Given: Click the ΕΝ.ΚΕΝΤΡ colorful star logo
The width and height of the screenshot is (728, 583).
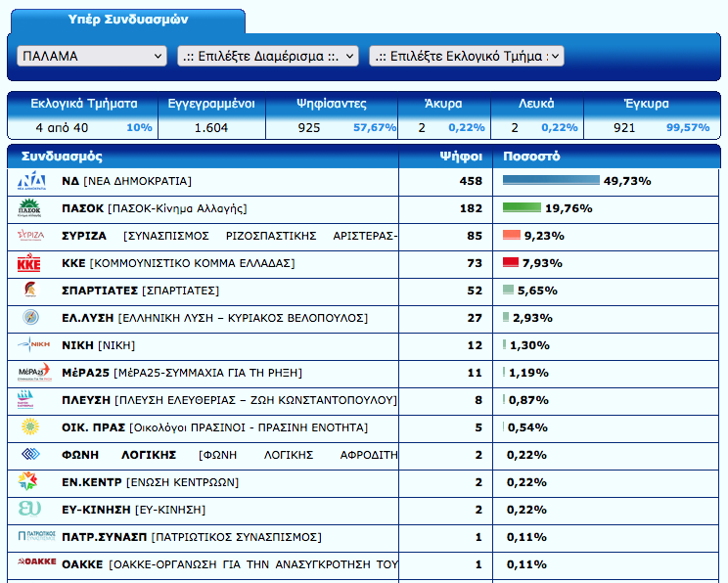Looking at the screenshot, I should (x=30, y=481).
